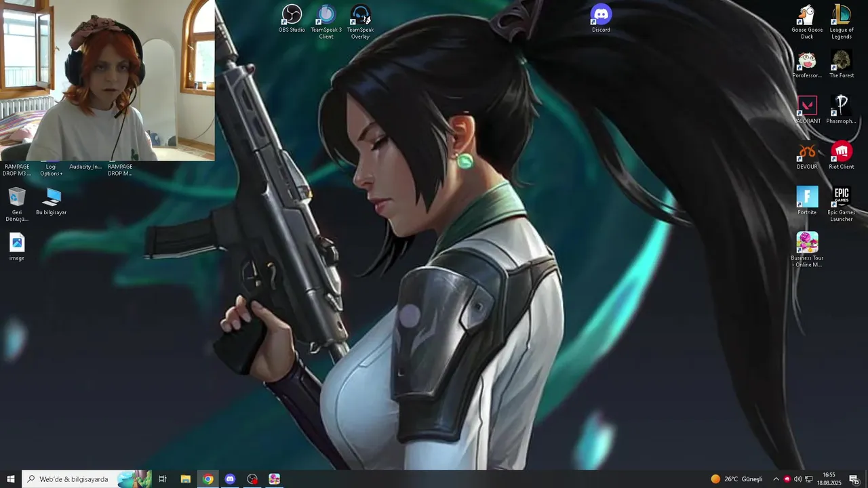Open the volume control in the tray

pyautogui.click(x=797, y=479)
